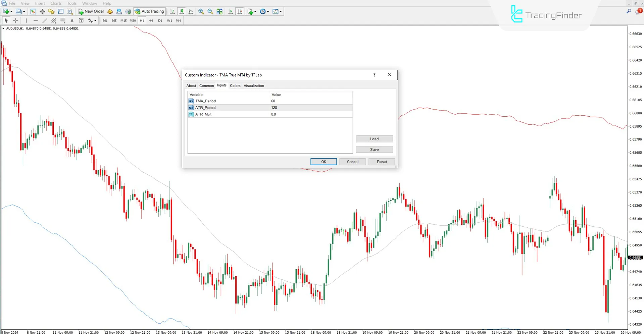The image size is (644, 334).
Task: Open the Charts menu
Action: [56, 3]
